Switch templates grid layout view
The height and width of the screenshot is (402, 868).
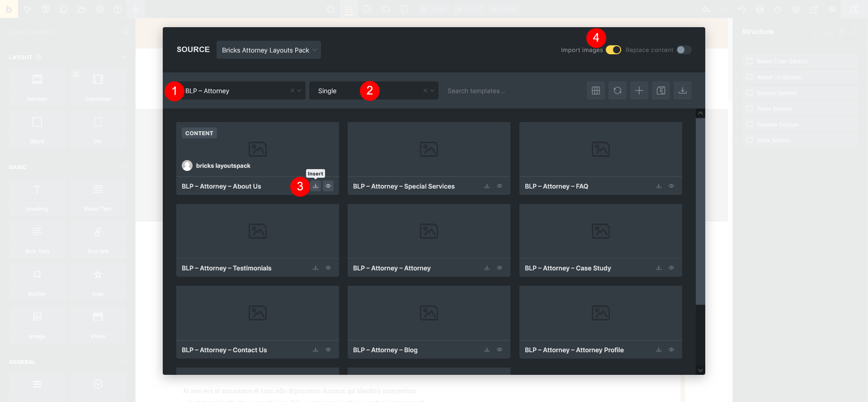(x=596, y=91)
